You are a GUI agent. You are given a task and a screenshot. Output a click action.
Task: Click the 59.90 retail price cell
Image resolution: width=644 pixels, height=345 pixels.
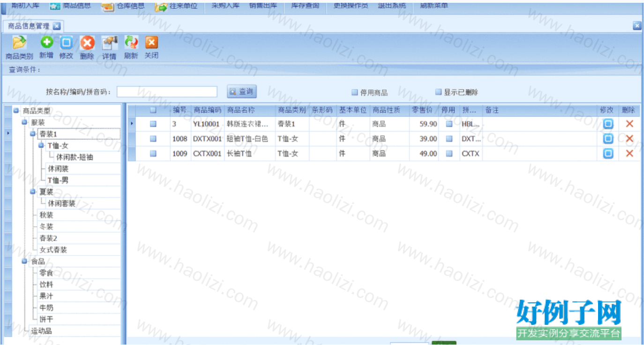pos(424,124)
